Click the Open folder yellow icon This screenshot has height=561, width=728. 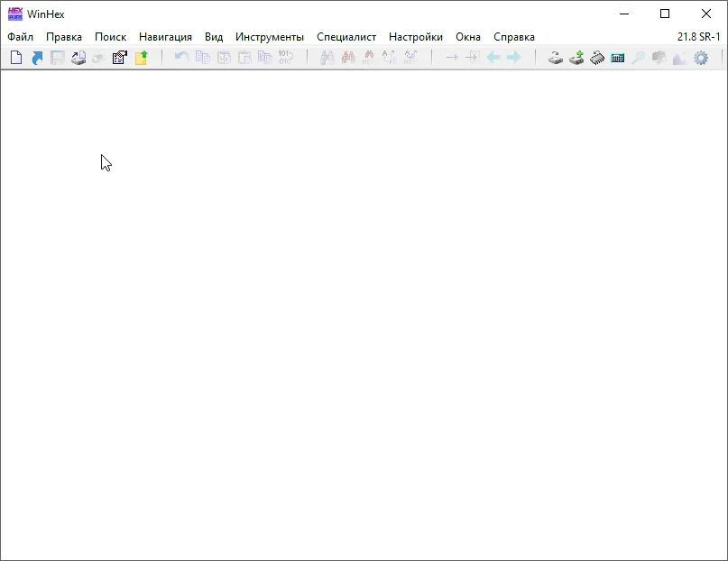click(141, 58)
